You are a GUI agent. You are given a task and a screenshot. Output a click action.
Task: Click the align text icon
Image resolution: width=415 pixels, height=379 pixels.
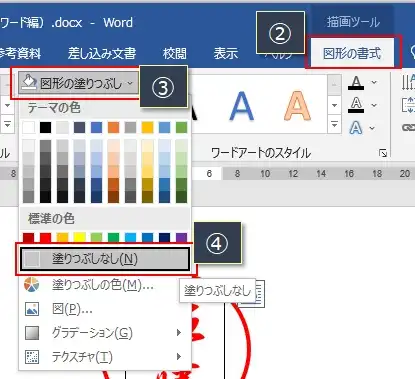(x=408, y=105)
